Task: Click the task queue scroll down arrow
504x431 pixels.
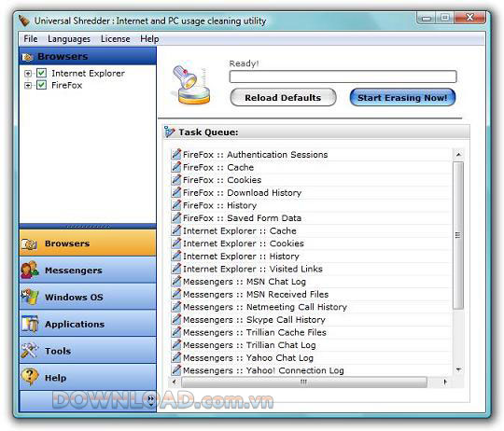Action: (458, 369)
